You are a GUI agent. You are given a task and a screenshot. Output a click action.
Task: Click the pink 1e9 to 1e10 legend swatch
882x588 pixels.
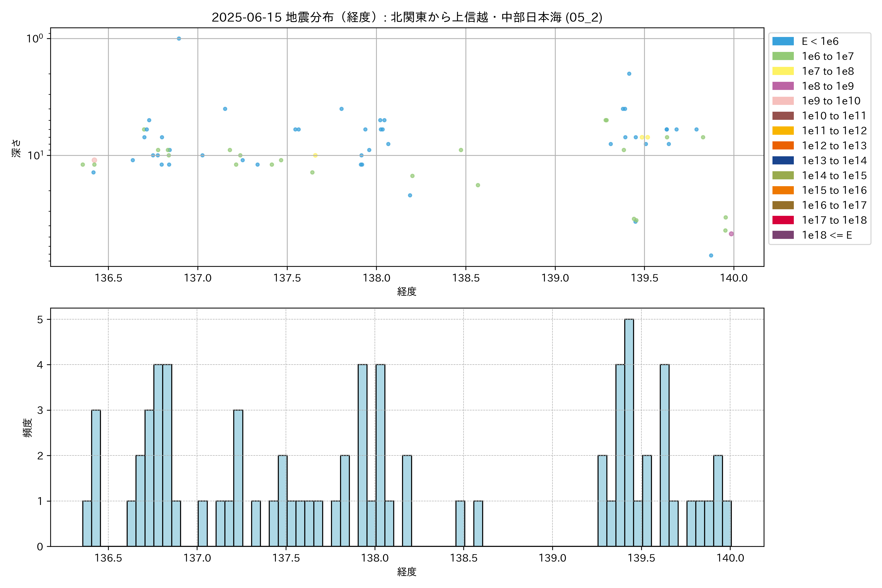tap(783, 101)
